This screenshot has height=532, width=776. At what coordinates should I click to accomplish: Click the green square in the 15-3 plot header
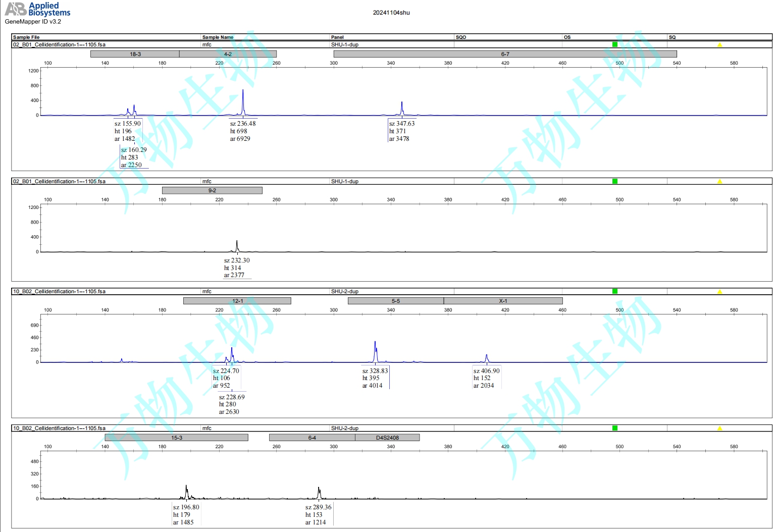pos(614,428)
